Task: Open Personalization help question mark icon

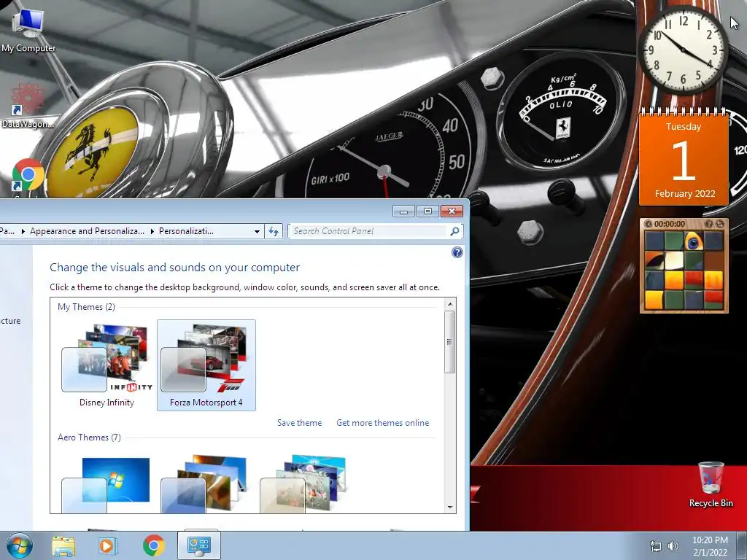Action: click(x=457, y=252)
